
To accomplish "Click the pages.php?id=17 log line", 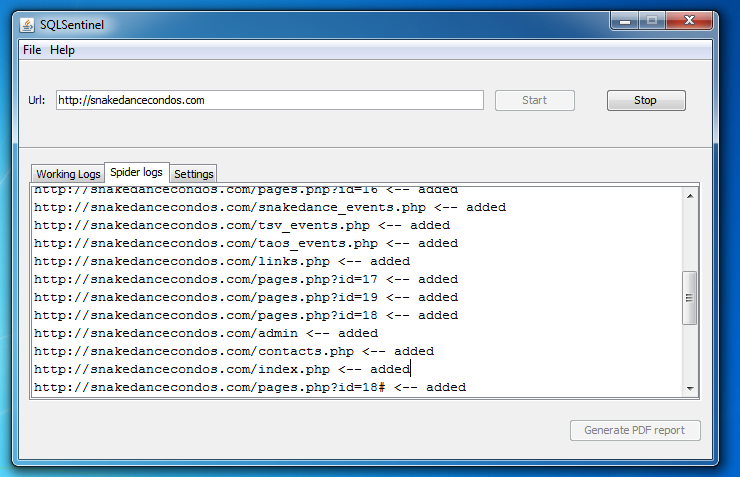I will click(x=246, y=279).
